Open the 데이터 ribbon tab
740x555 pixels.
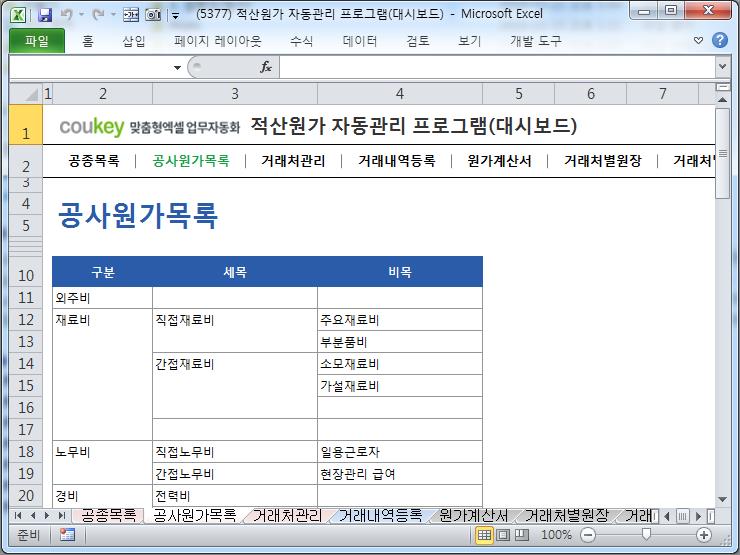(360, 41)
